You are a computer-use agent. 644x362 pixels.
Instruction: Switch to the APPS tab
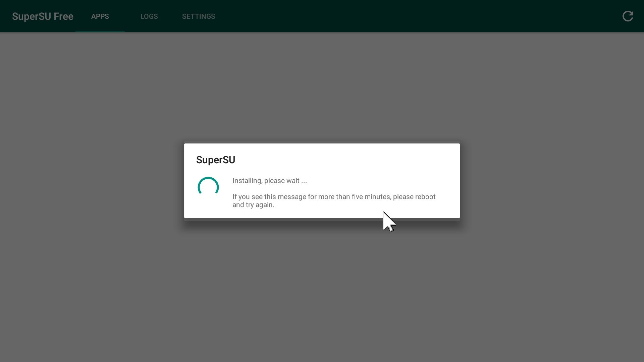tap(100, 16)
